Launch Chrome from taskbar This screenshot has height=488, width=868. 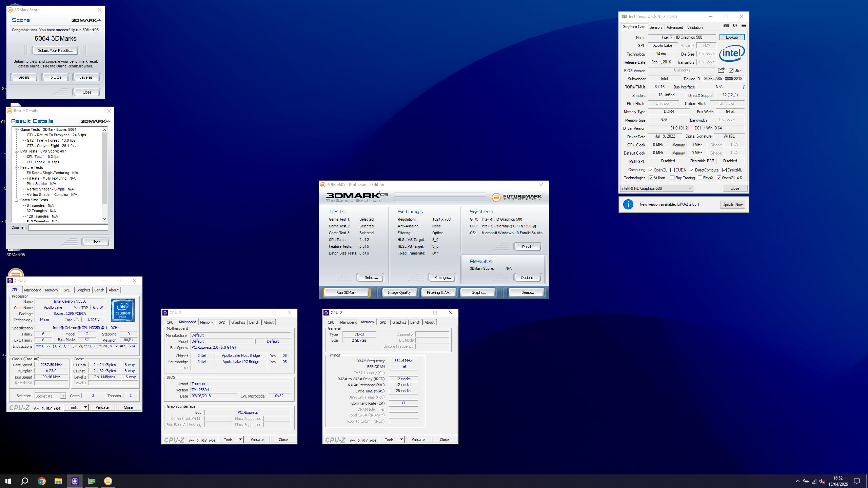(42, 481)
